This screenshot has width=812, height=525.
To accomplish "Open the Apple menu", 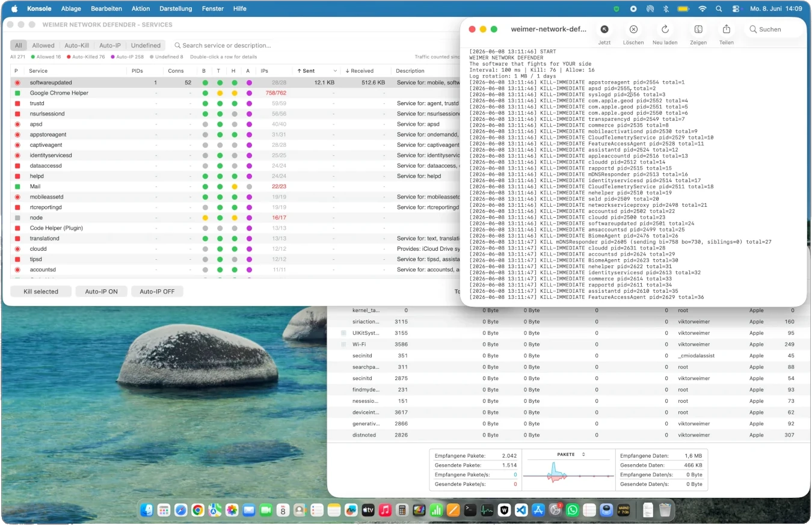I will [x=14, y=9].
